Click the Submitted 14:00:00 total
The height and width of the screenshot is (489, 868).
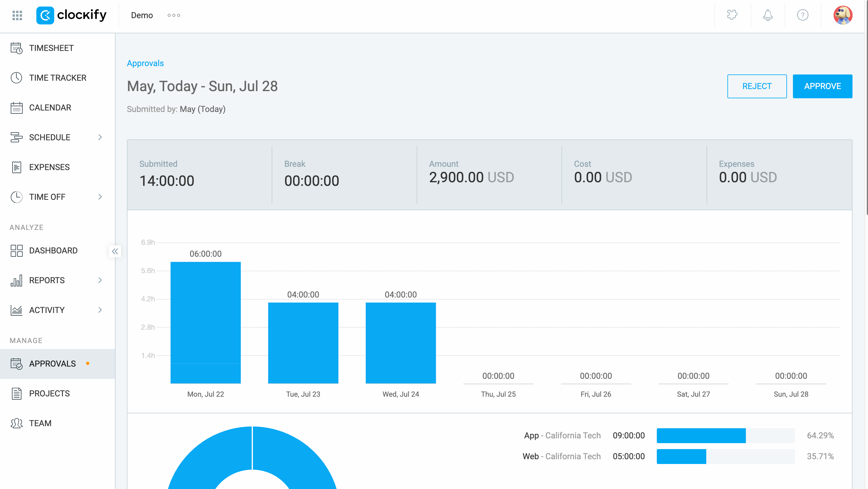167,181
